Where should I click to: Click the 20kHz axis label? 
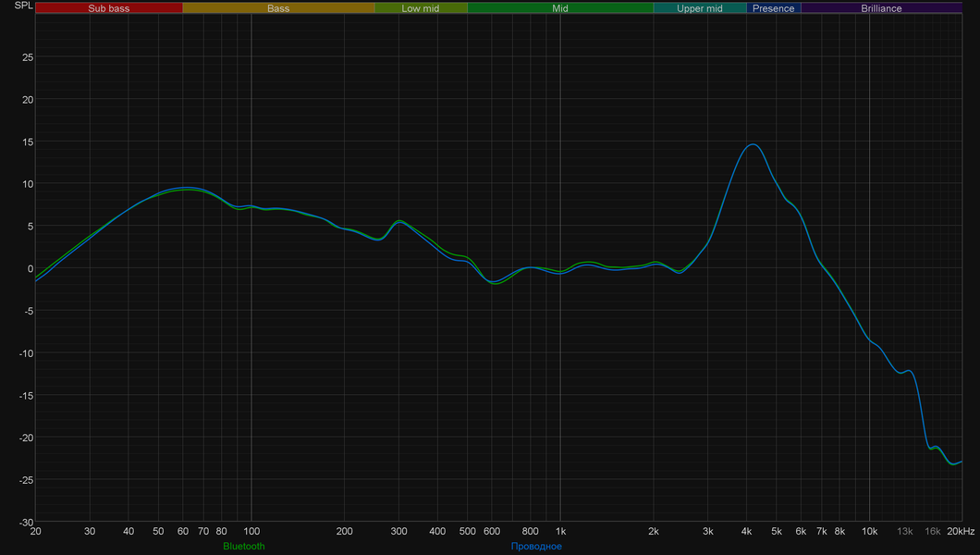click(x=961, y=531)
